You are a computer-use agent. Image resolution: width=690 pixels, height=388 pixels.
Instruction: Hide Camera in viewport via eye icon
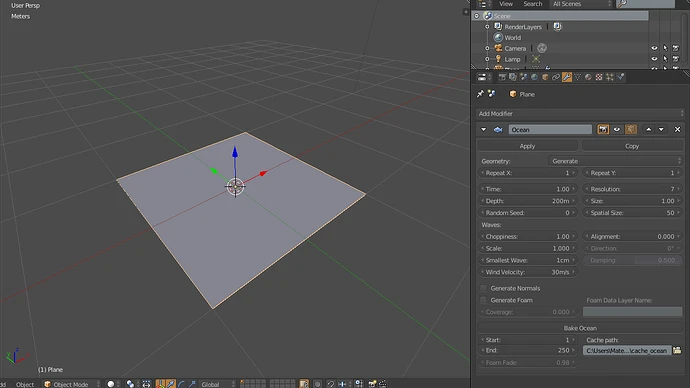[654, 48]
